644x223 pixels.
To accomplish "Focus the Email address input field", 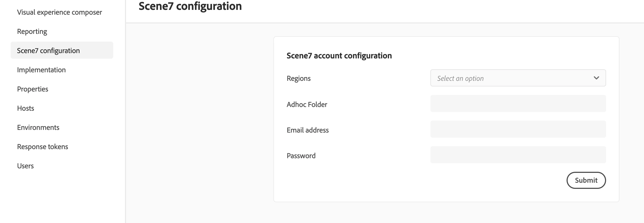I will 518,129.
